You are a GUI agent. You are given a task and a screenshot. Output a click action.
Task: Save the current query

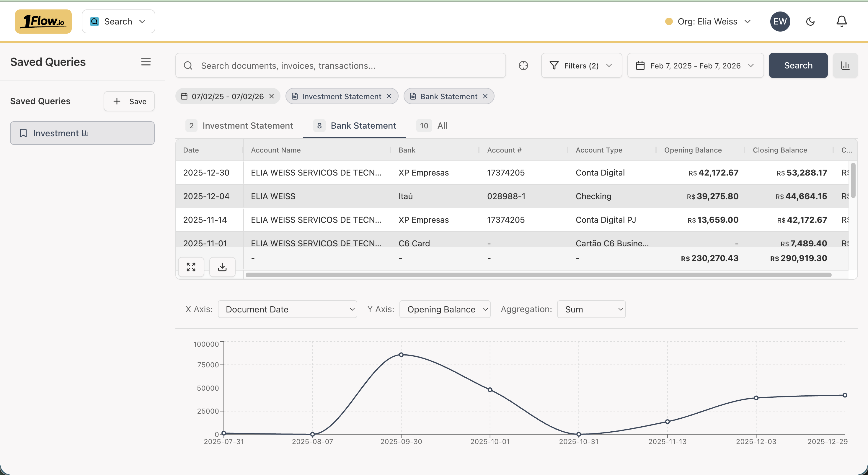point(129,101)
